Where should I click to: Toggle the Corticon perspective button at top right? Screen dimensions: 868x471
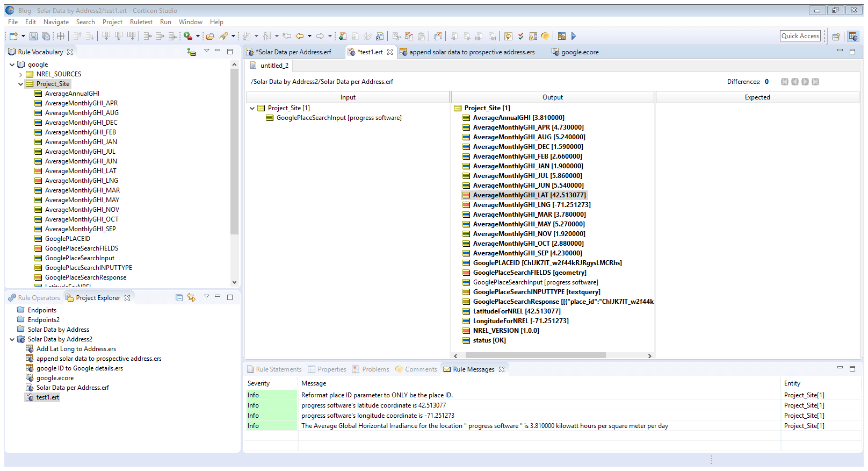tap(853, 36)
